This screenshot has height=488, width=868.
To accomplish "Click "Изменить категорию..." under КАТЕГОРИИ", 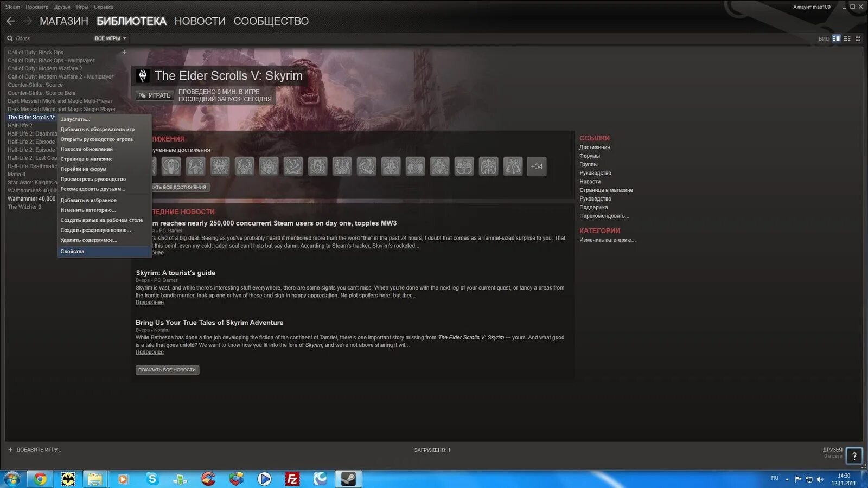I will [607, 240].
